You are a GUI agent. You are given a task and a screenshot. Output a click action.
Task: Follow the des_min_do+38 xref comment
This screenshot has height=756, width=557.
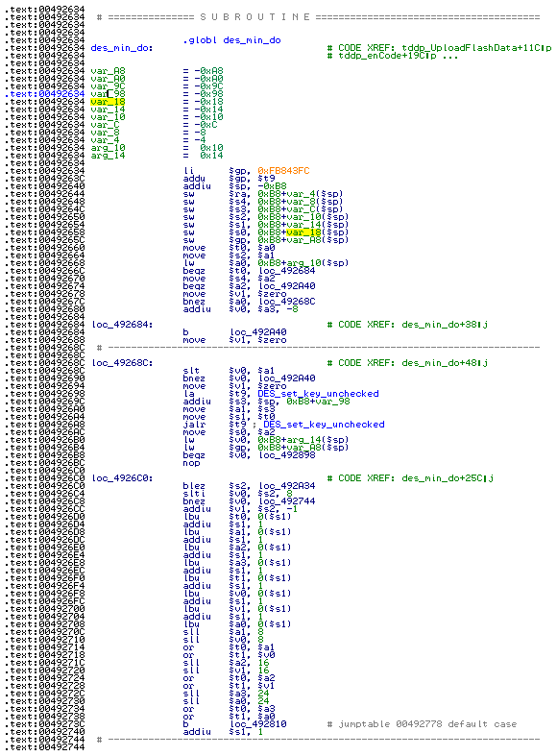(445, 325)
